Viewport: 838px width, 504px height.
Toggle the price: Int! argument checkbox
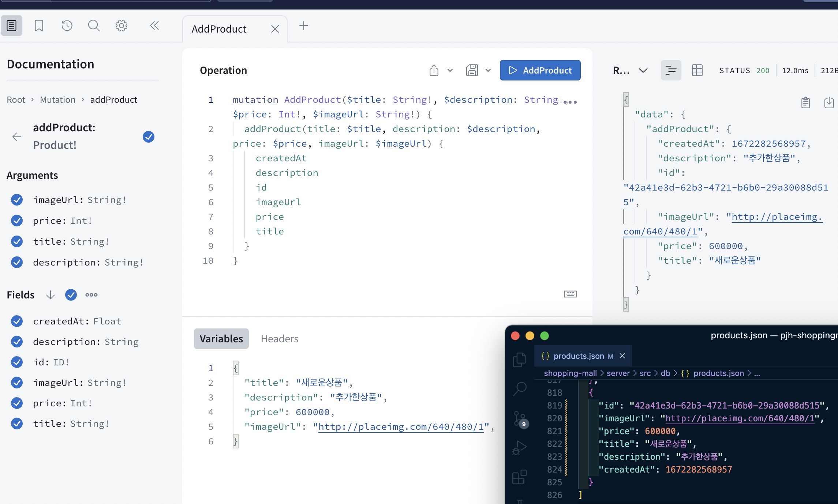pyautogui.click(x=17, y=221)
